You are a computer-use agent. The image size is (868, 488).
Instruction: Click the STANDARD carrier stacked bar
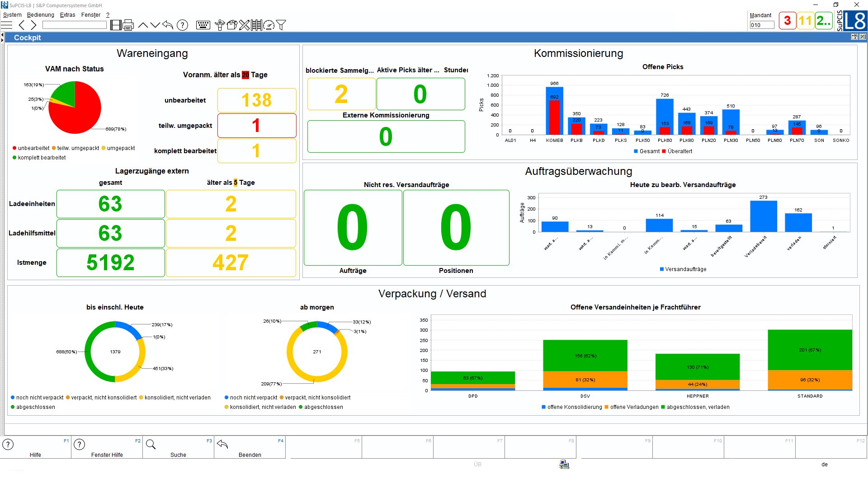tap(810, 360)
